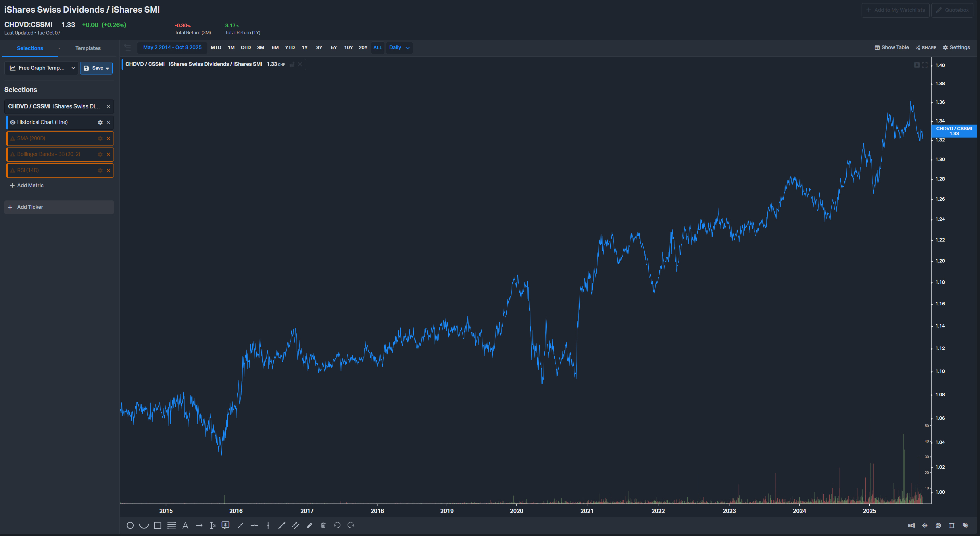Toggle Historical Chart line visibility eye
Image resolution: width=980 pixels, height=536 pixels.
tap(13, 122)
